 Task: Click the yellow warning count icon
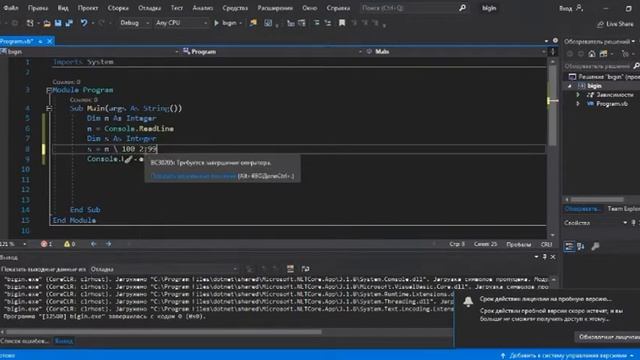coord(67,244)
